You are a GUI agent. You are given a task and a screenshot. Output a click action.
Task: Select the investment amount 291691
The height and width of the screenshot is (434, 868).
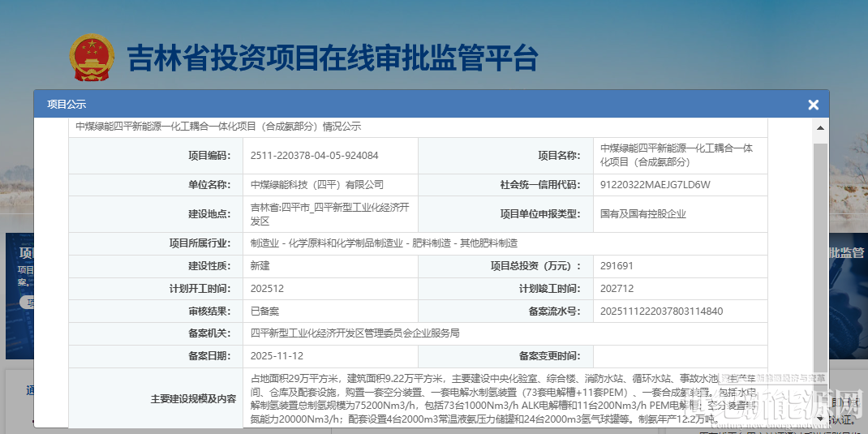coord(617,266)
